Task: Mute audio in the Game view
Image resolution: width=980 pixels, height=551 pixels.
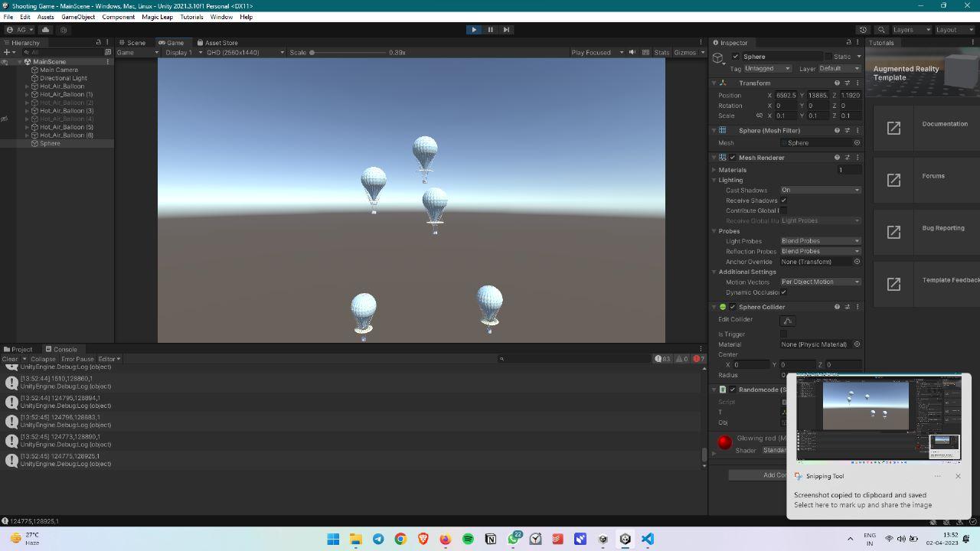Action: click(632, 53)
